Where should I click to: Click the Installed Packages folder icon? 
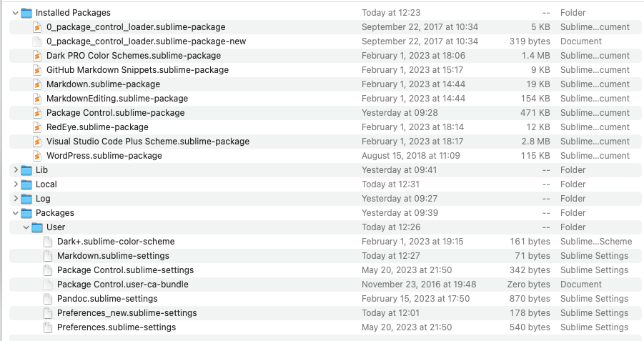tap(26, 13)
